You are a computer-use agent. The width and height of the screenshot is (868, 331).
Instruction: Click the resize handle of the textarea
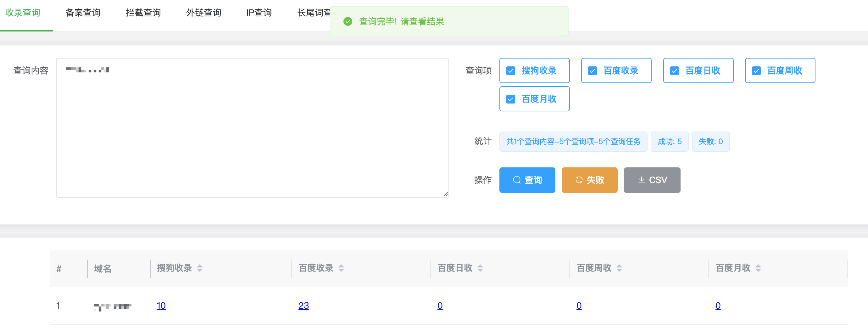click(x=445, y=194)
